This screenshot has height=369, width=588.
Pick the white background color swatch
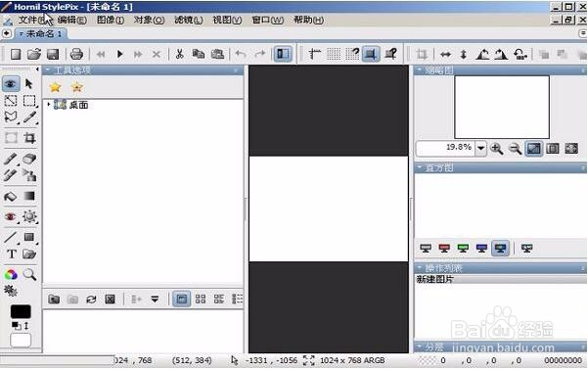[x=21, y=340]
